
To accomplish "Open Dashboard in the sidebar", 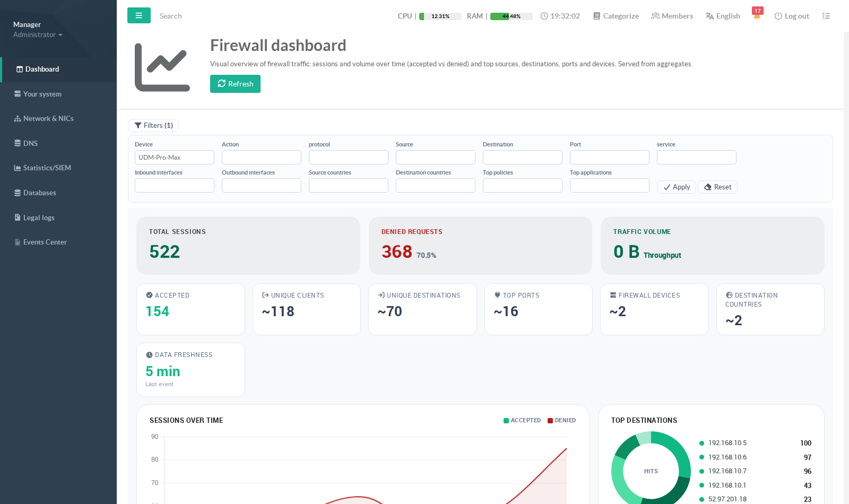I will 58,69.
